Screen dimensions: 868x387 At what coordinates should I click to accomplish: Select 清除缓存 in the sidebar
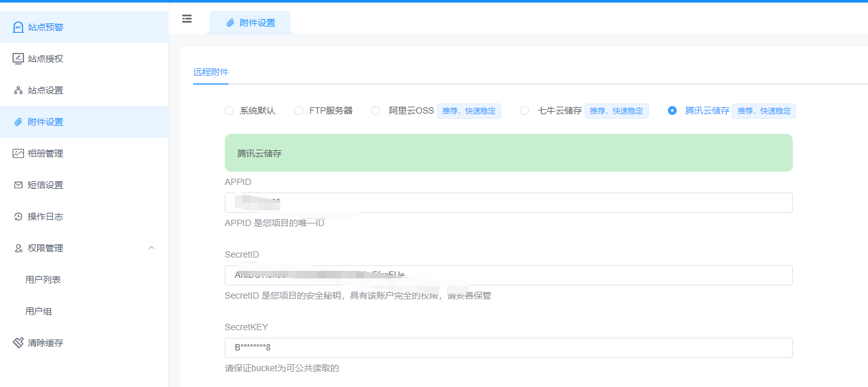click(x=84, y=343)
